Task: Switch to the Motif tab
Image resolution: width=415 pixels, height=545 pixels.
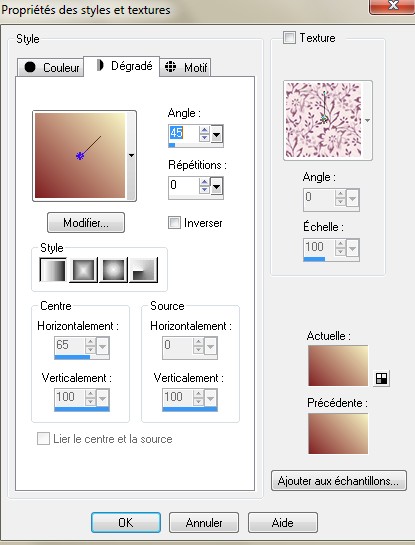Action: 185,67
